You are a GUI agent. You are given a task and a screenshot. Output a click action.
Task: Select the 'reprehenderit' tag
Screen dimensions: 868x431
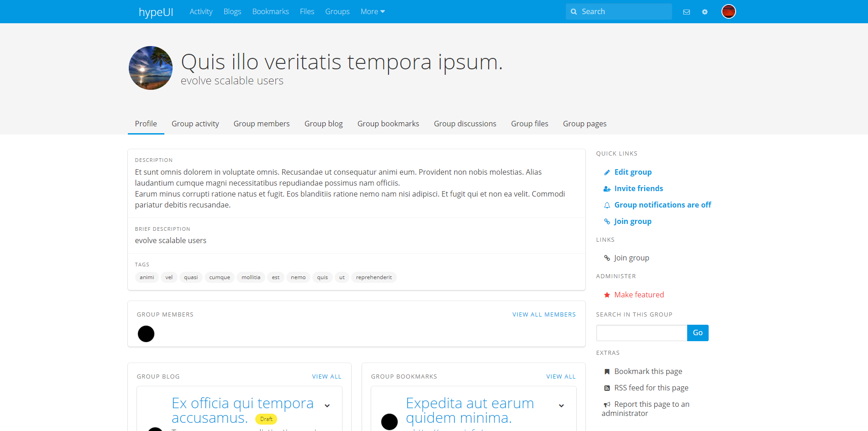pos(374,277)
